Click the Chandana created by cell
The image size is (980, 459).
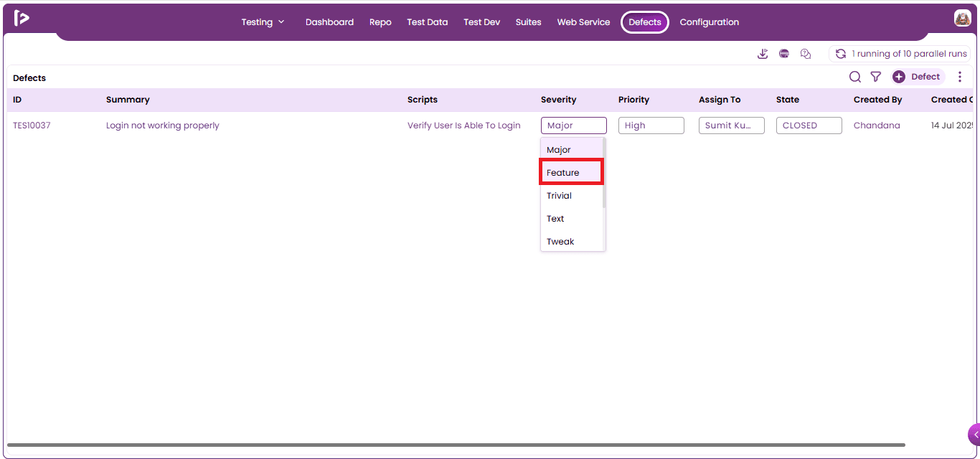pyautogui.click(x=877, y=126)
